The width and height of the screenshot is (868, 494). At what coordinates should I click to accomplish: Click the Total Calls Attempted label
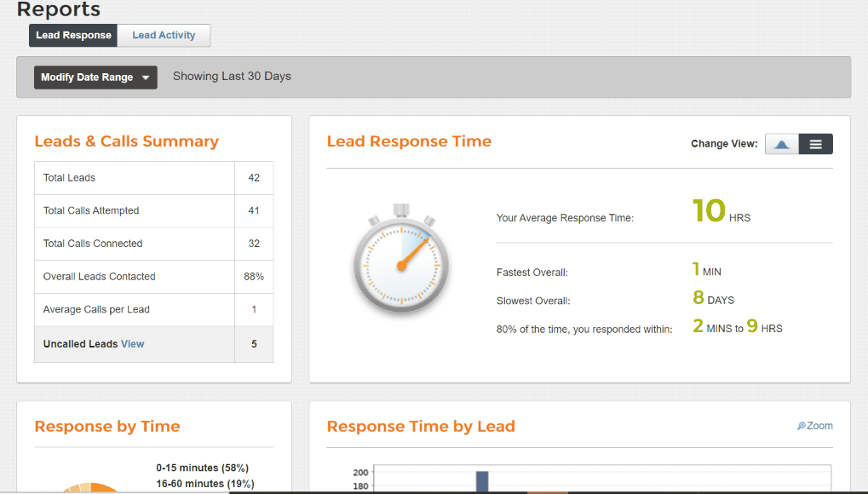click(91, 210)
